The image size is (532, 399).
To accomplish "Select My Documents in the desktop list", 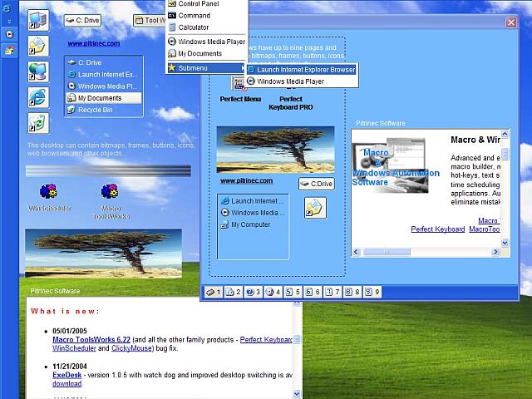I will click(x=104, y=98).
